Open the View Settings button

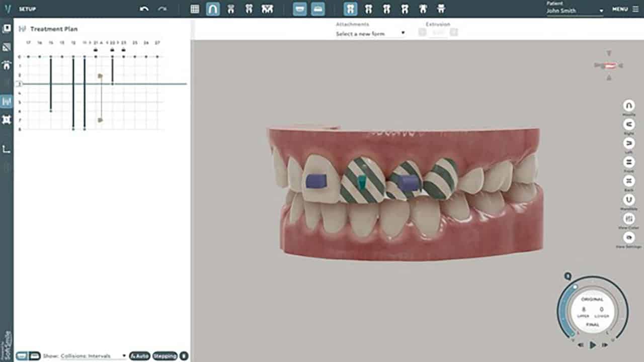pos(628,238)
